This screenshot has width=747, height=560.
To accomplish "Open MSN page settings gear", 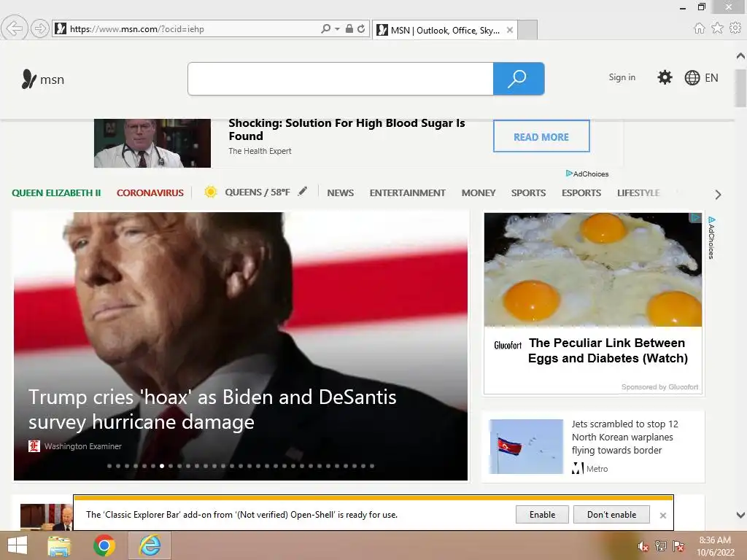I will click(x=665, y=77).
